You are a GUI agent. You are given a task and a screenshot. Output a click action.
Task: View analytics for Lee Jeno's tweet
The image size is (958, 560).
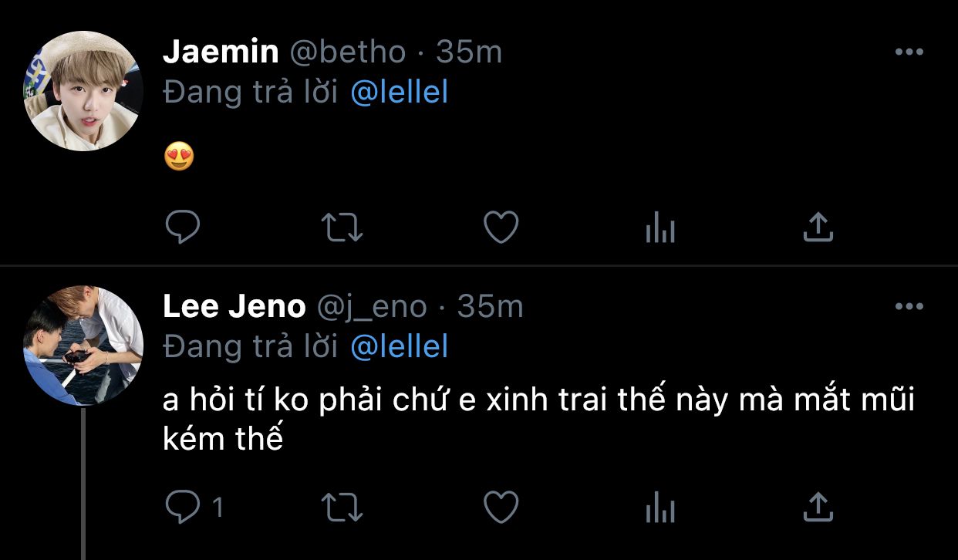(x=660, y=508)
